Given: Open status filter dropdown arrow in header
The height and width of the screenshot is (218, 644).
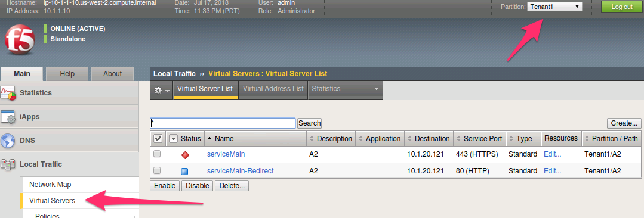Looking at the screenshot, I should coord(173,139).
